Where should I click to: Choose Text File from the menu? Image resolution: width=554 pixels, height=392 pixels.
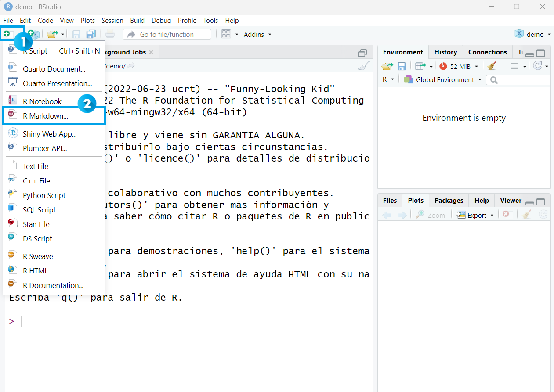[x=54, y=166]
